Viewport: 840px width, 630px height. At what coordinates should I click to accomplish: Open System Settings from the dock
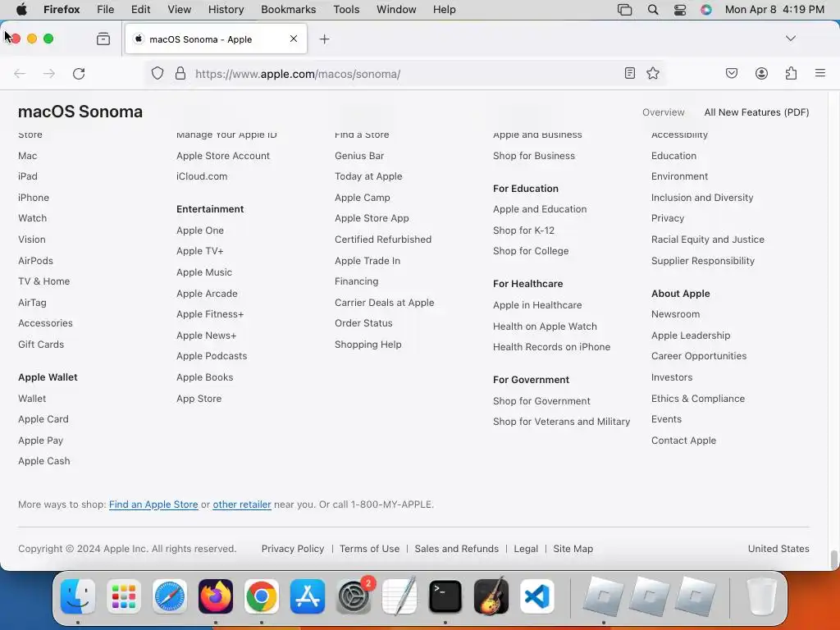[354, 596]
